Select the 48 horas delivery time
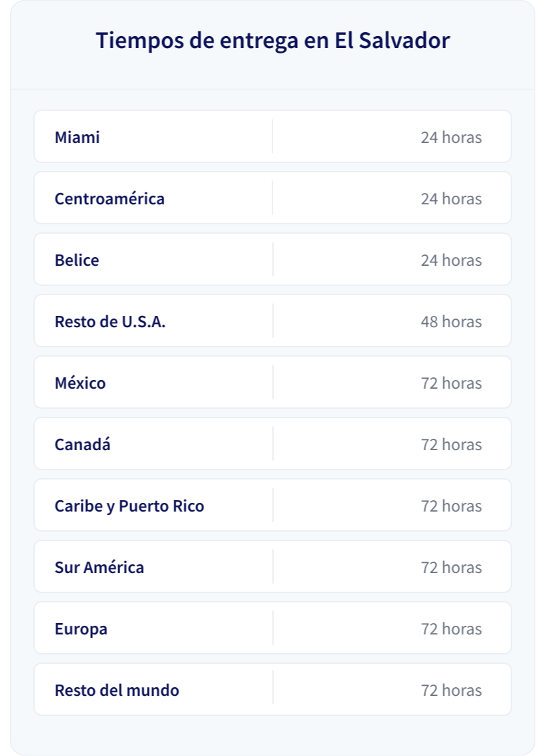 point(451,322)
